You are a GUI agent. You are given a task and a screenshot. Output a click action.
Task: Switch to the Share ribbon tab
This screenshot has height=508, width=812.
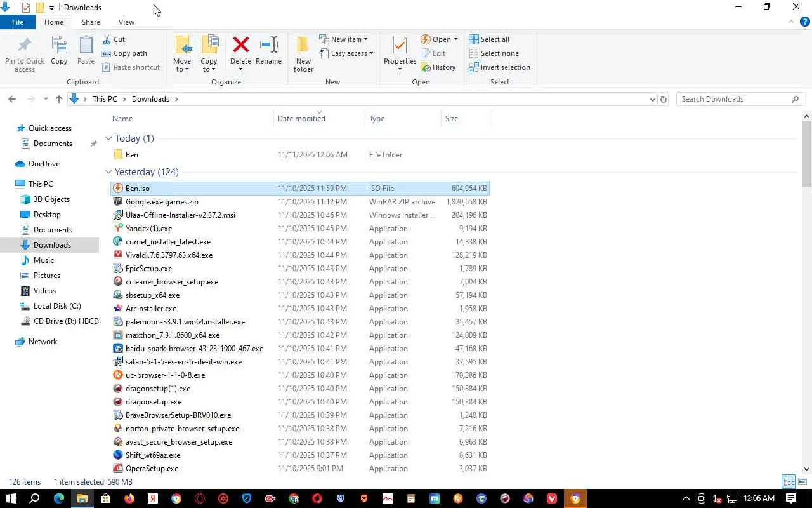click(91, 22)
